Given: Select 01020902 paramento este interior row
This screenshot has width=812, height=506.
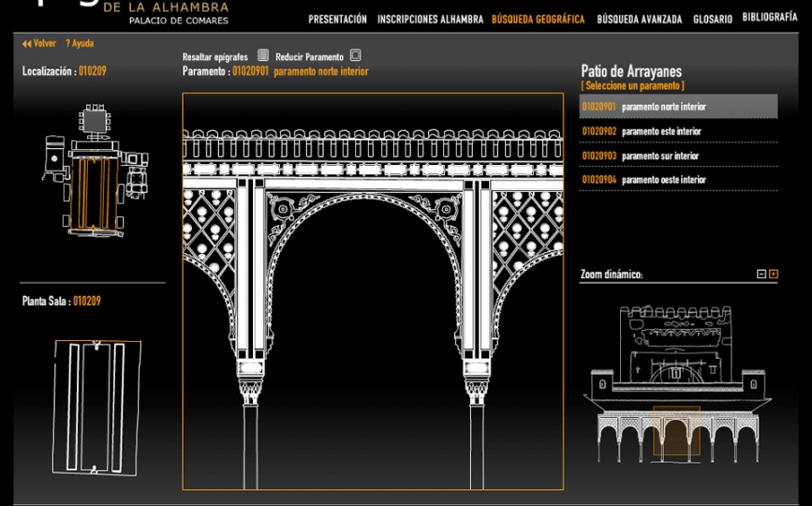Looking at the screenshot, I should click(678, 131).
